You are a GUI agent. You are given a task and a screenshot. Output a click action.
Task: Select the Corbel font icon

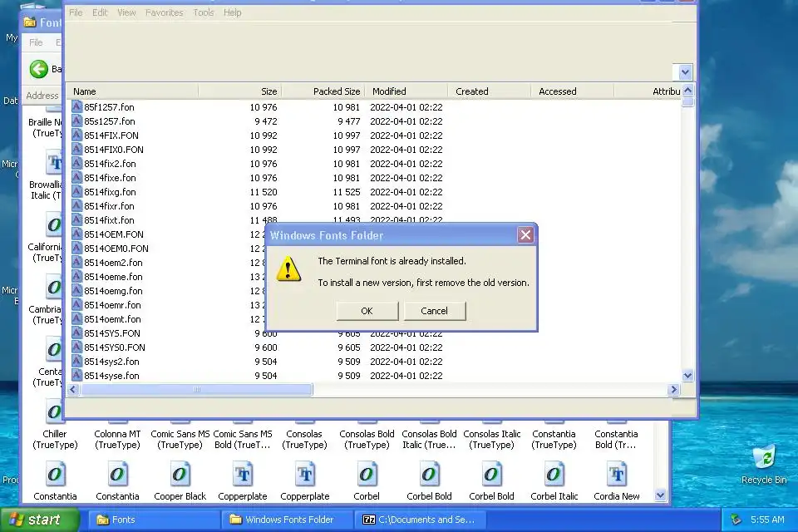click(367, 474)
